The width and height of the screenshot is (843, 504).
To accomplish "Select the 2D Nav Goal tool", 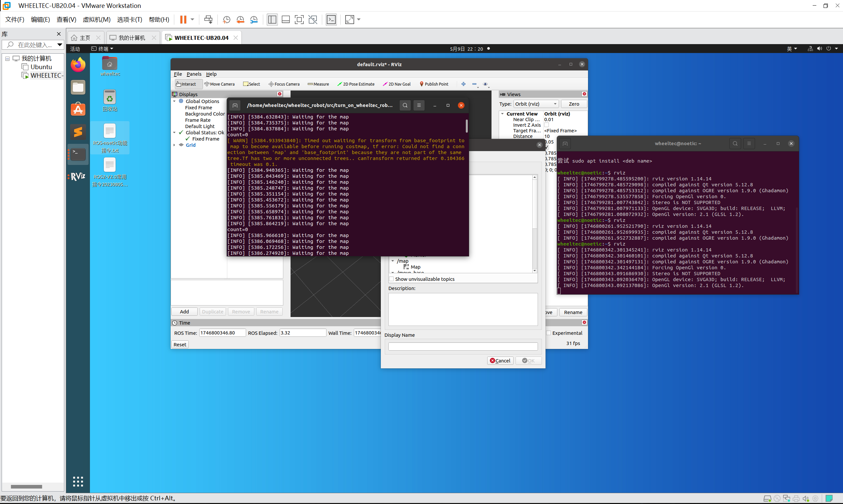I will [397, 84].
